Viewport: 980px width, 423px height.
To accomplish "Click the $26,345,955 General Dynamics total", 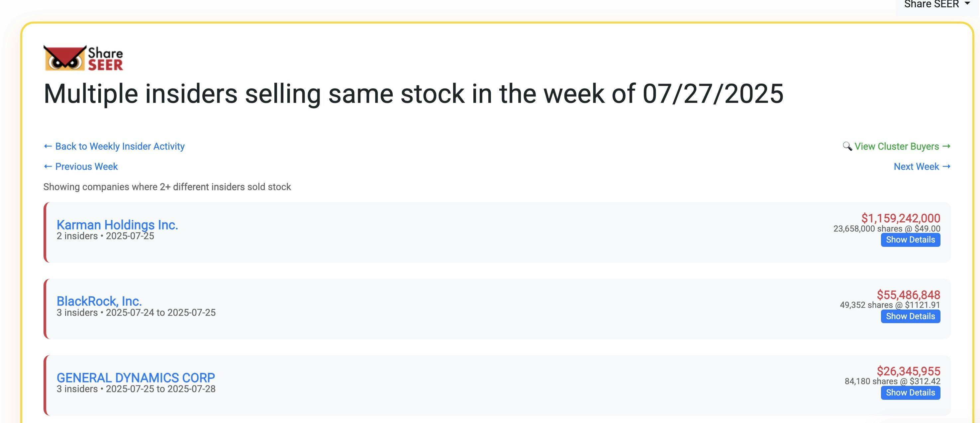I will click(x=908, y=371).
